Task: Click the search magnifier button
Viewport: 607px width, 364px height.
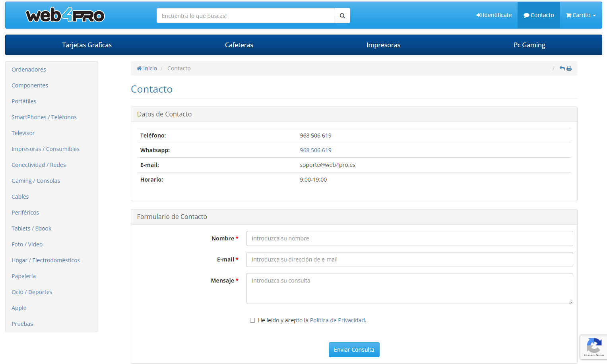Action: click(342, 15)
